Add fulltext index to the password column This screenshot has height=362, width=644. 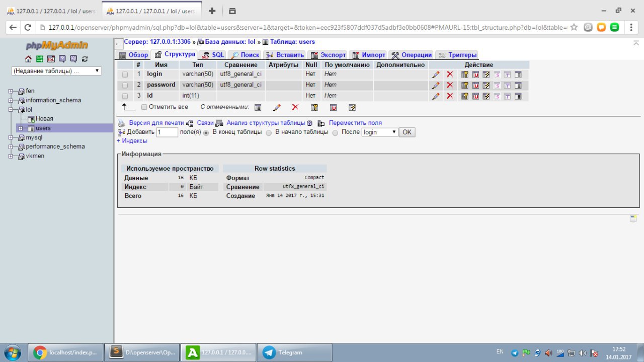tap(507, 85)
